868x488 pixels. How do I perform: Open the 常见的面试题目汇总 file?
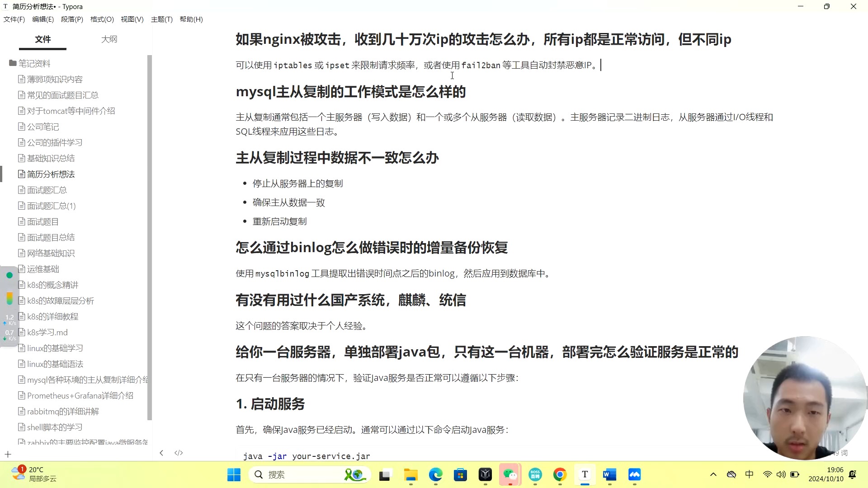click(58, 95)
